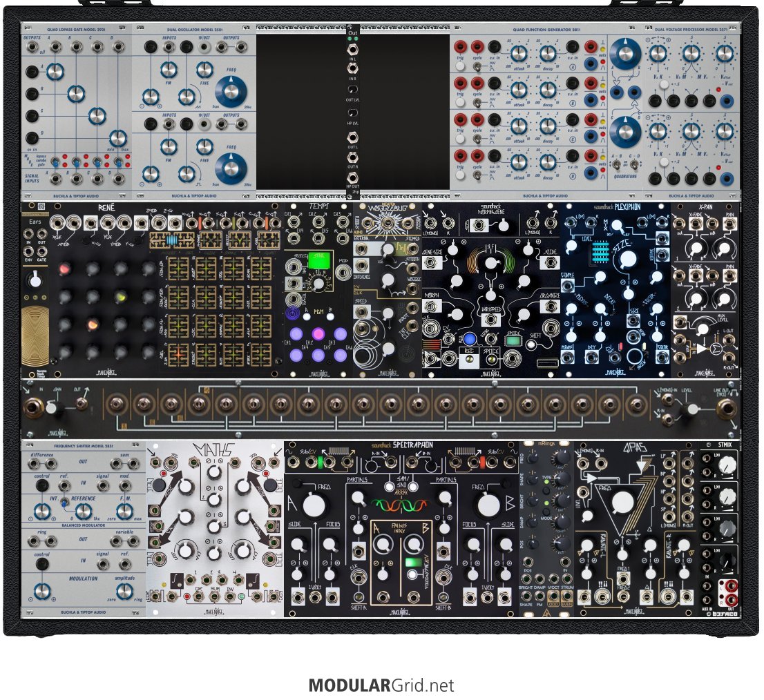Click the round ring button on Plexiphon

(636, 356)
